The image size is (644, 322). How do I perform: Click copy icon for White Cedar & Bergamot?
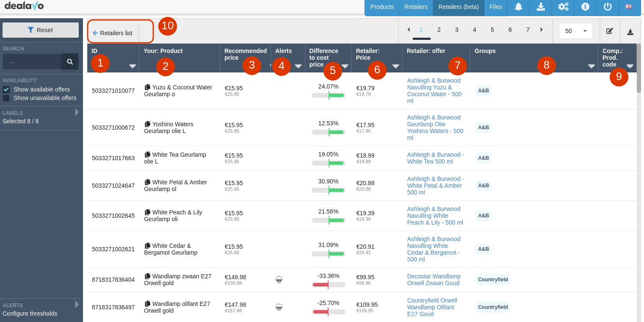point(147,245)
